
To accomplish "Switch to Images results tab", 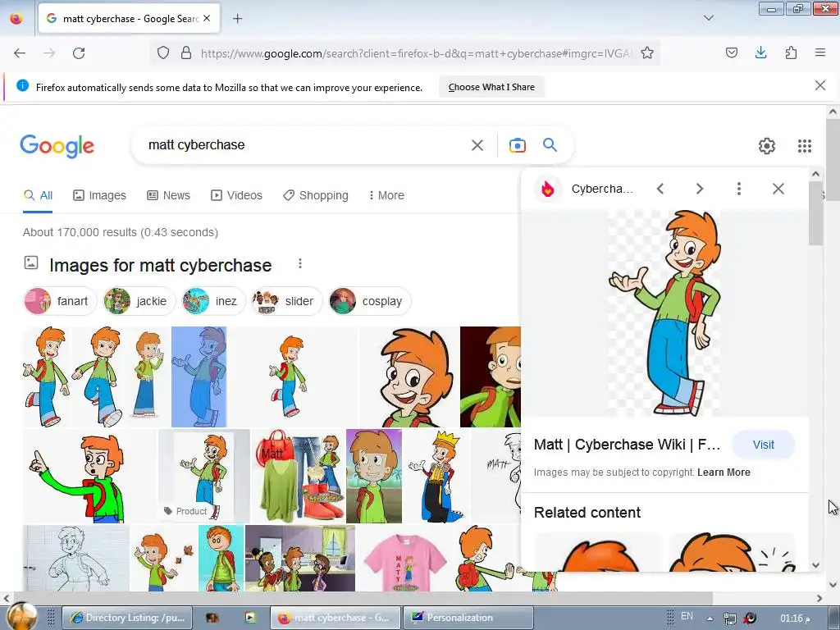I will [x=99, y=195].
